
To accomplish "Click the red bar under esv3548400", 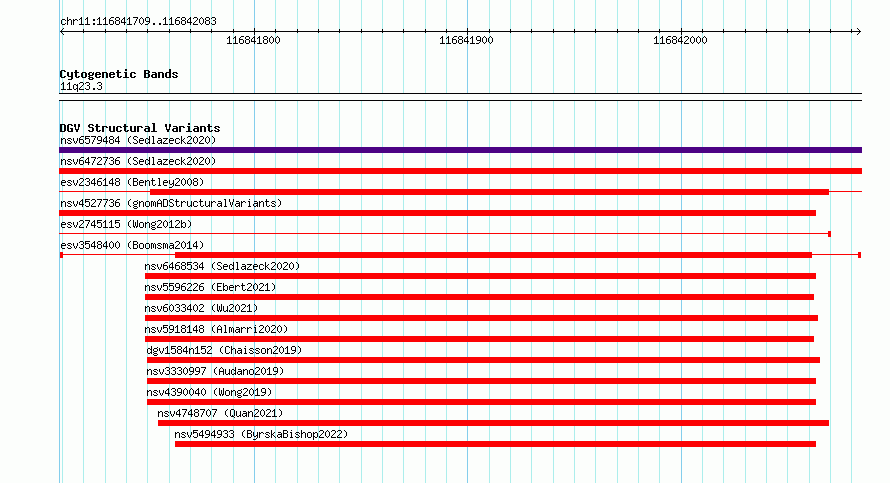I will [493, 255].
